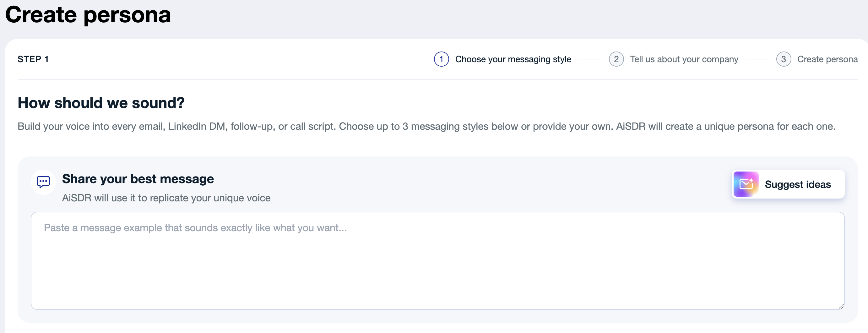Click the Create persona page title
Screen dimensions: 868x333
pos(88,15)
